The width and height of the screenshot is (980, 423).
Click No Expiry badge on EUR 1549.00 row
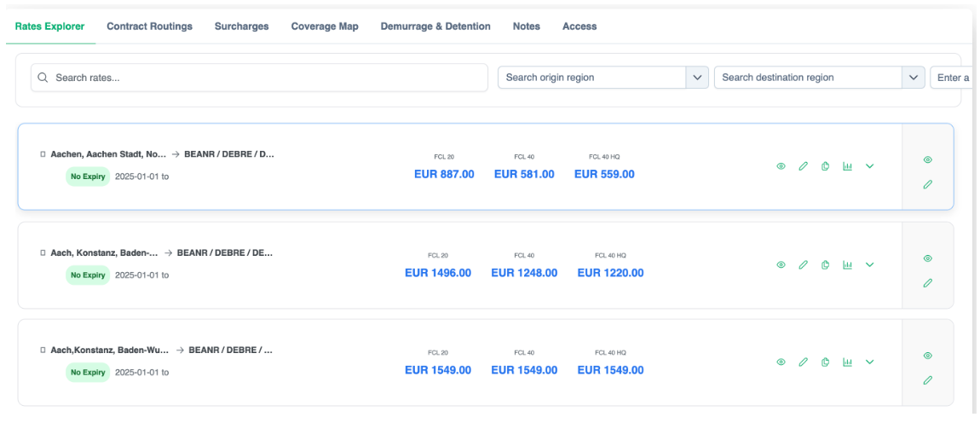tap(88, 373)
